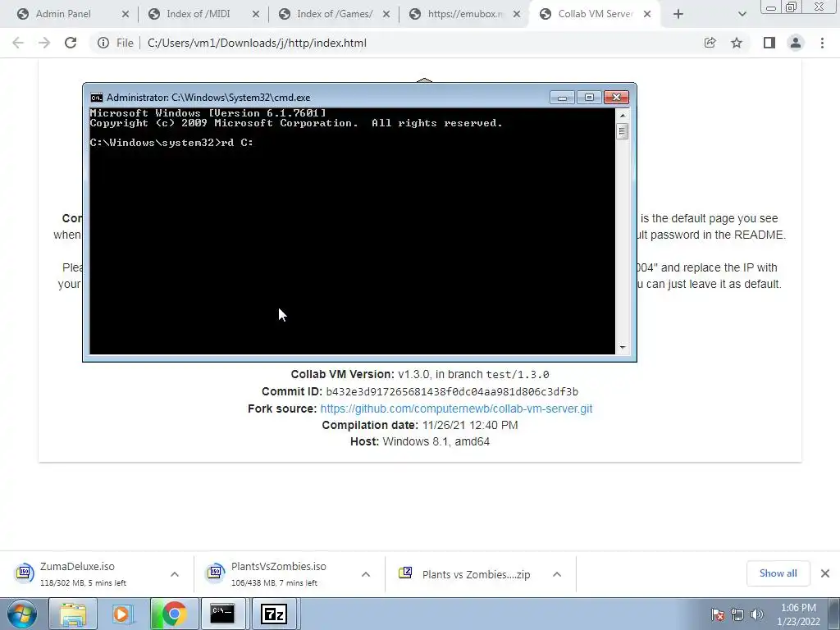Image resolution: width=840 pixels, height=630 pixels.
Task: Open the Chrome profile avatar
Action: point(796,43)
